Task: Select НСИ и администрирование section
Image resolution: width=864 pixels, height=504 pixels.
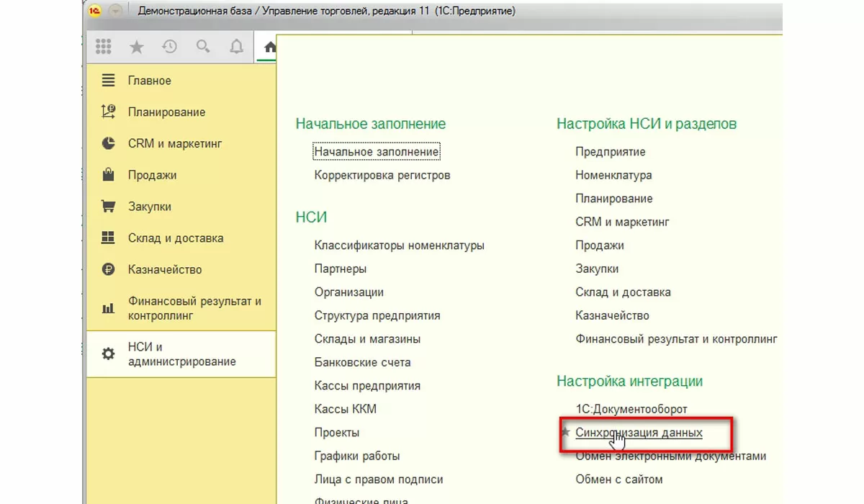Action: click(181, 354)
